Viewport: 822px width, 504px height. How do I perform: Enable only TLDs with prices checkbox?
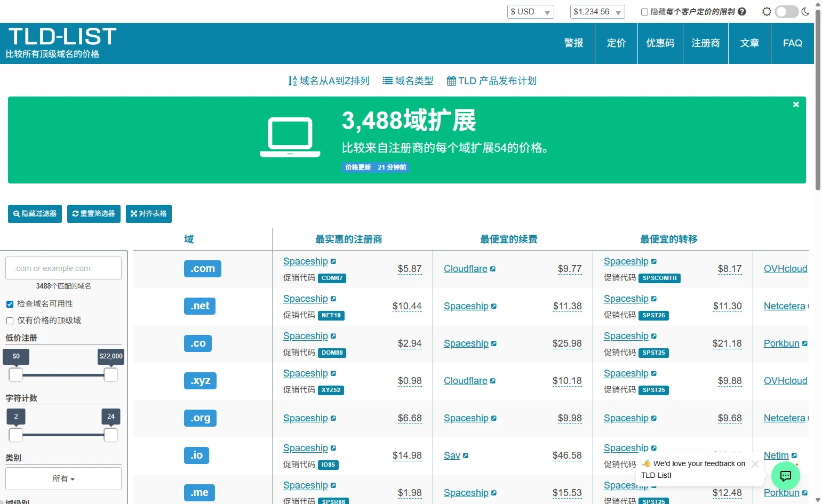point(10,321)
